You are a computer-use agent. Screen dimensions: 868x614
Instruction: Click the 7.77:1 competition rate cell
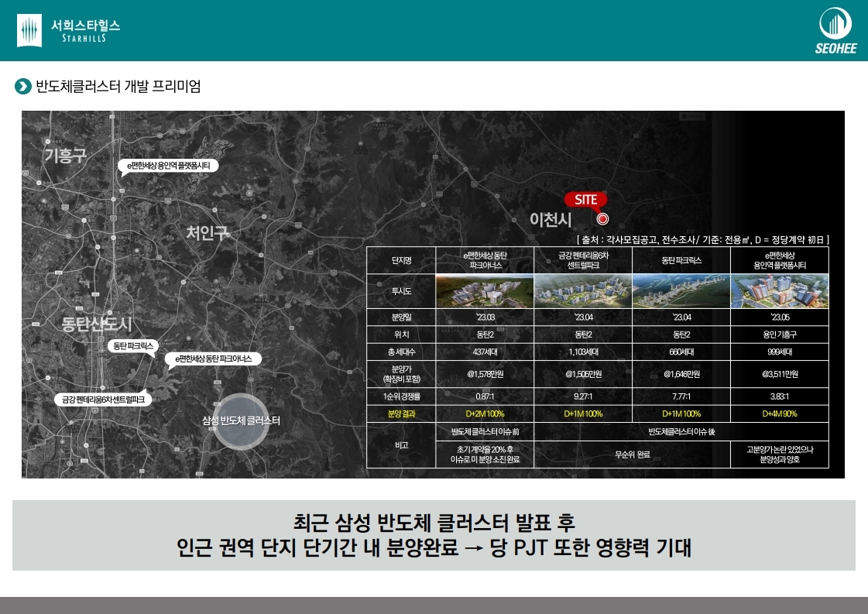(681, 396)
